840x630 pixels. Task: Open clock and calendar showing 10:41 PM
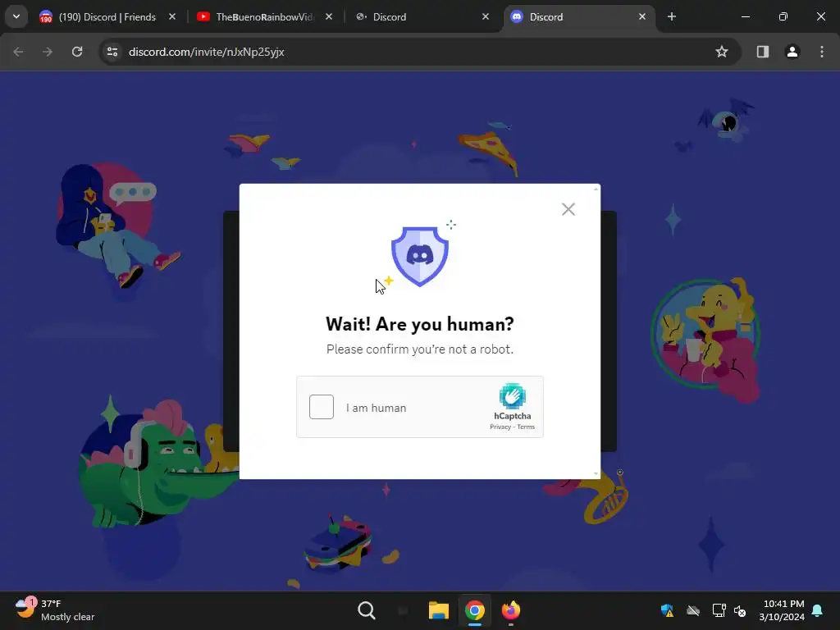782,610
